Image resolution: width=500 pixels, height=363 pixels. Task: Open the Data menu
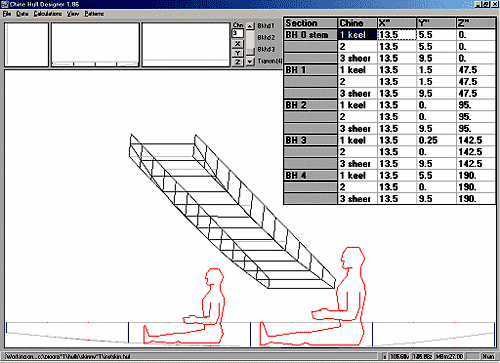22,14
